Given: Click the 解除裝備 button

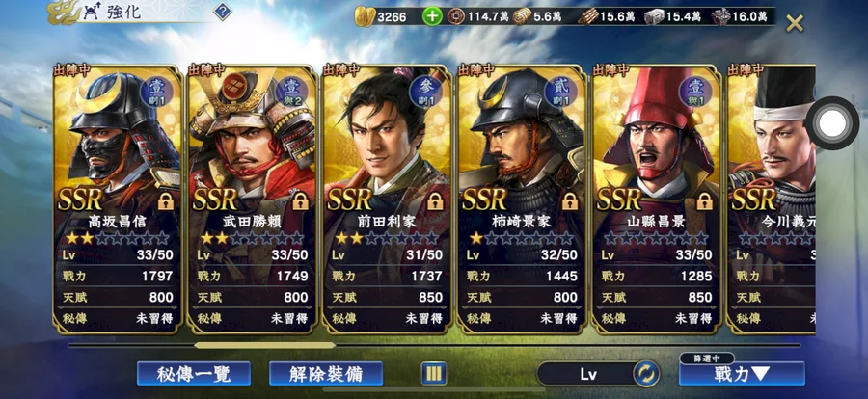Looking at the screenshot, I should point(326,374).
